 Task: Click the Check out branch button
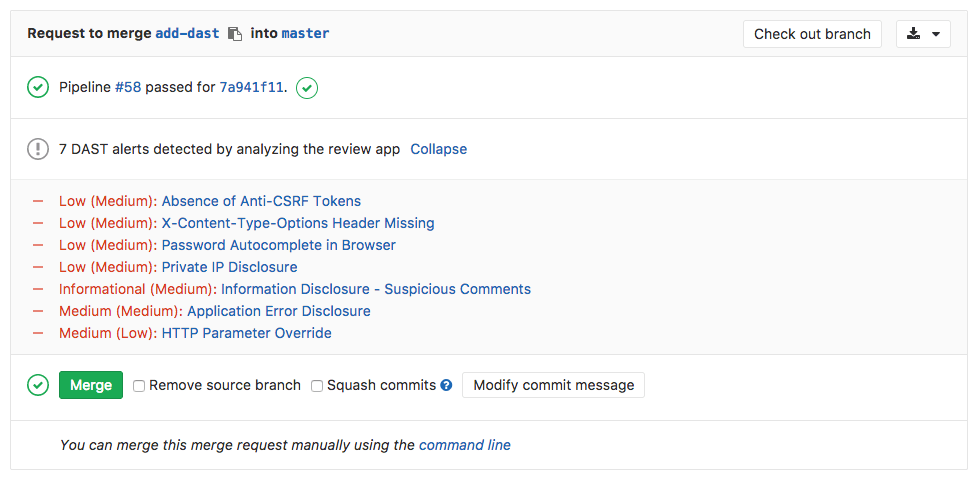coord(812,34)
